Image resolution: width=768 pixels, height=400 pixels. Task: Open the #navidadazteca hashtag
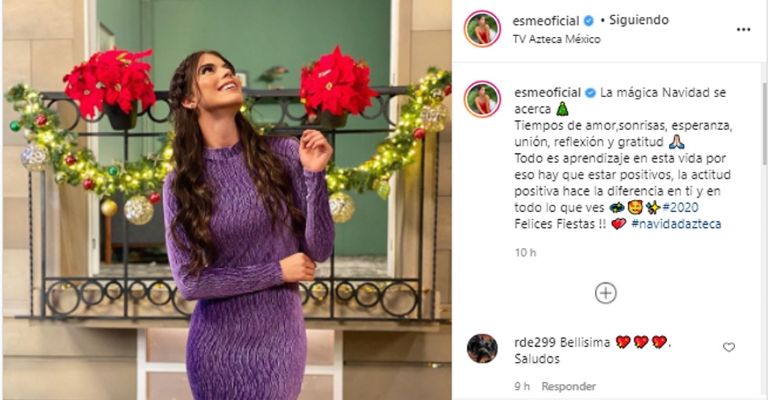[676, 224]
